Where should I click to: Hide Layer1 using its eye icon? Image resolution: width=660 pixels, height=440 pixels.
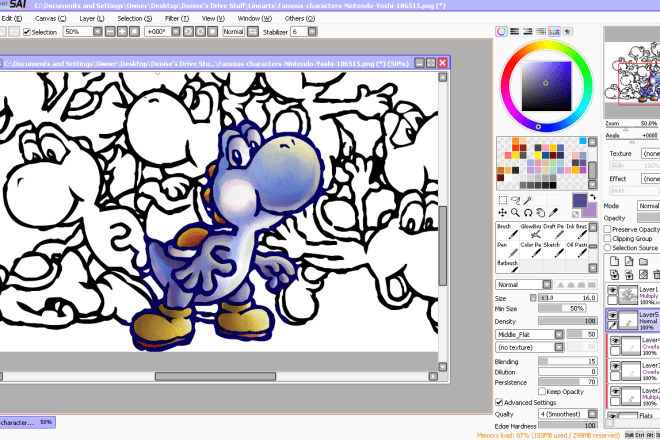coord(612,290)
